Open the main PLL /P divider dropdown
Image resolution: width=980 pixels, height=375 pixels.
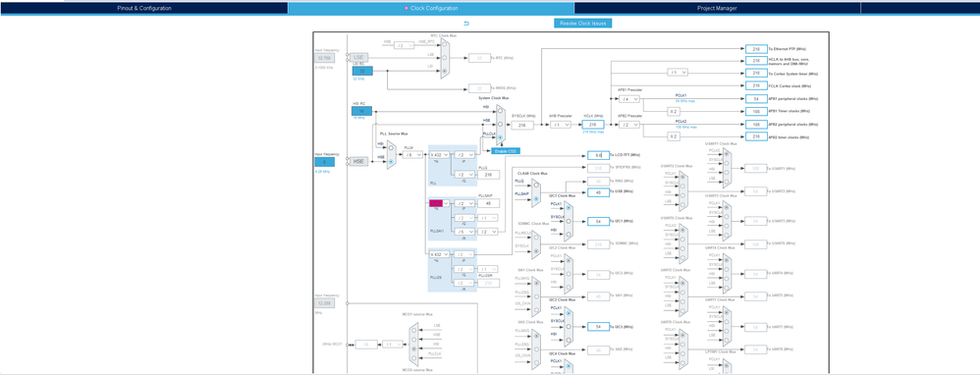(465, 154)
